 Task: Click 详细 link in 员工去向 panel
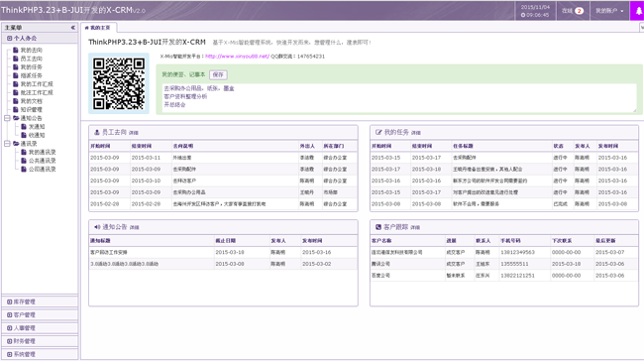pyautogui.click(x=134, y=133)
